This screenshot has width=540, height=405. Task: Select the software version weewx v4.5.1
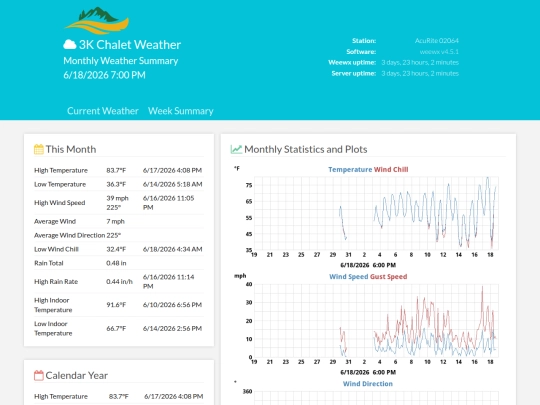click(439, 52)
